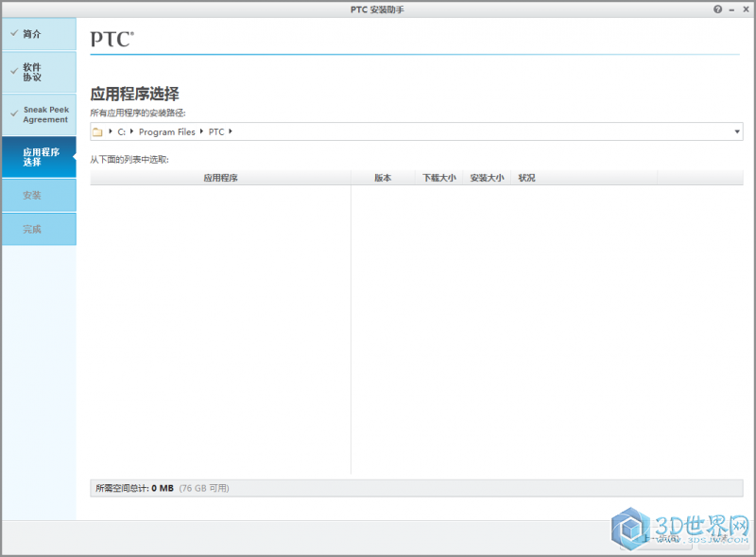Open 软件协议 step in sidebar
This screenshot has height=557, width=756.
tap(39, 72)
